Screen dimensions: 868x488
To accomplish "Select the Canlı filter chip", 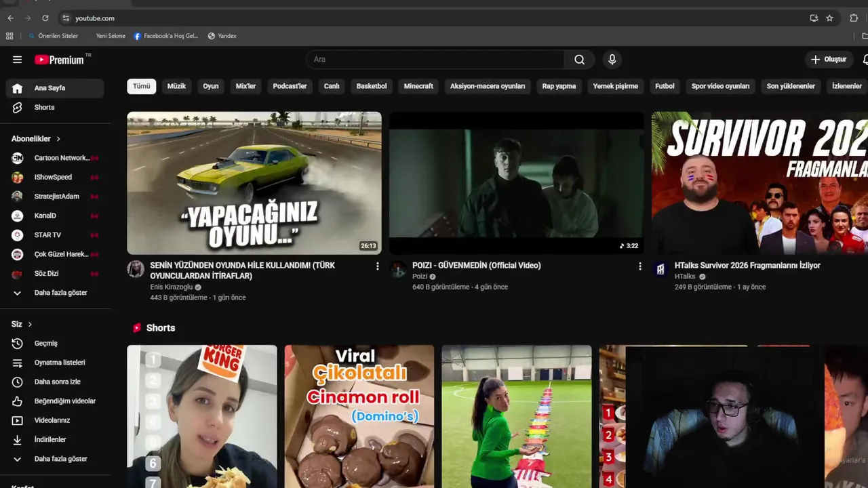I will pos(332,86).
